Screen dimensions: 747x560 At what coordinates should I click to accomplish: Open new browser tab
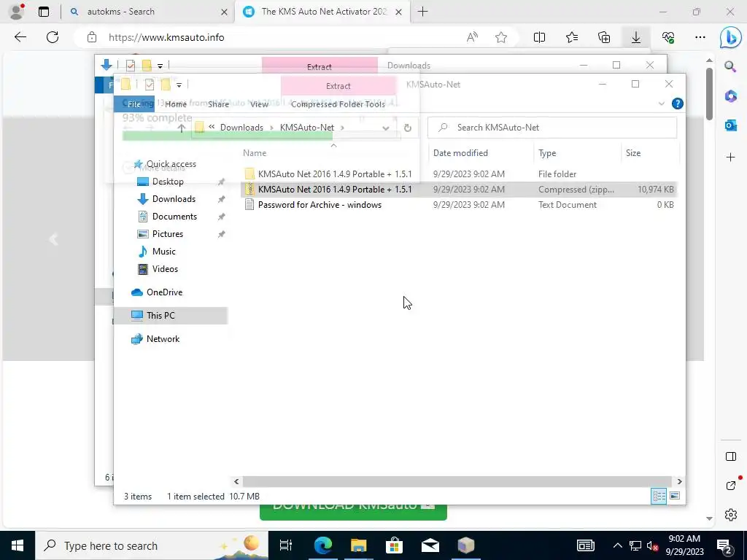coord(422,12)
